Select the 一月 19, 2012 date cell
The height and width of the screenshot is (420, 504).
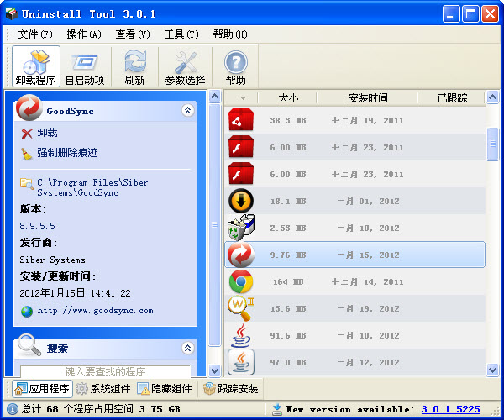(x=368, y=308)
